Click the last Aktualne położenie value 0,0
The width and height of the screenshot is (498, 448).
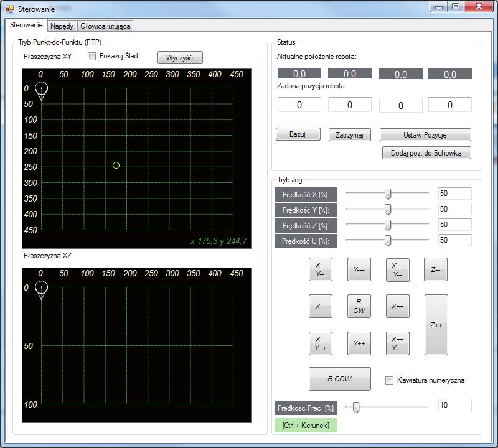click(x=450, y=74)
